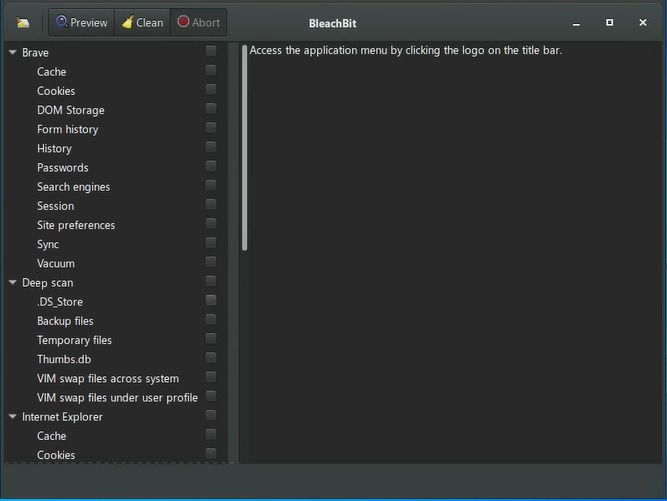Collapse the Internet Explorer group

point(13,417)
